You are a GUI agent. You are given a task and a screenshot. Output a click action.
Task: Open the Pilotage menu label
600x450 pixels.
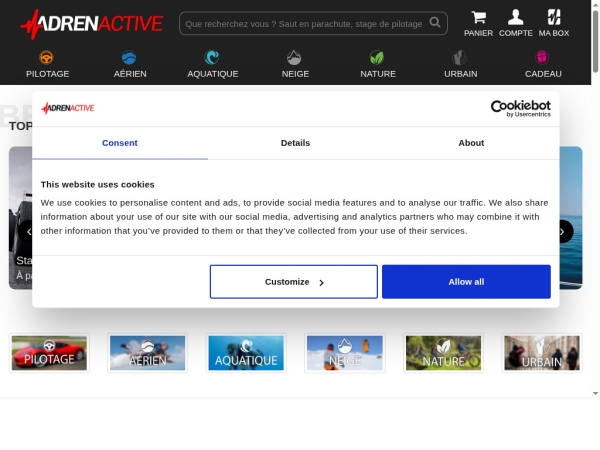click(x=47, y=74)
